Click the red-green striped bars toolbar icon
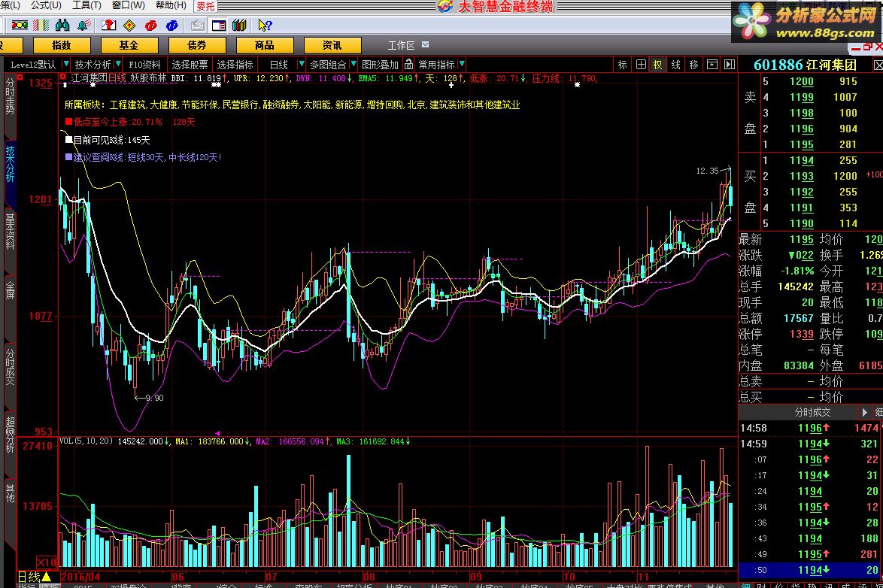This screenshot has width=883, height=588. [x=41, y=26]
